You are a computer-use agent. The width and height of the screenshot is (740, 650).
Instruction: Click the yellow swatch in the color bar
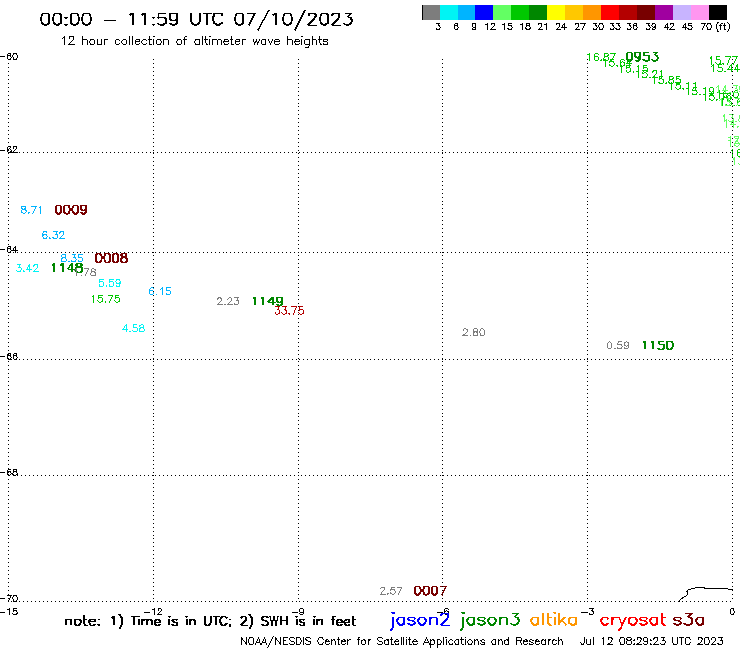pyautogui.click(x=556, y=12)
